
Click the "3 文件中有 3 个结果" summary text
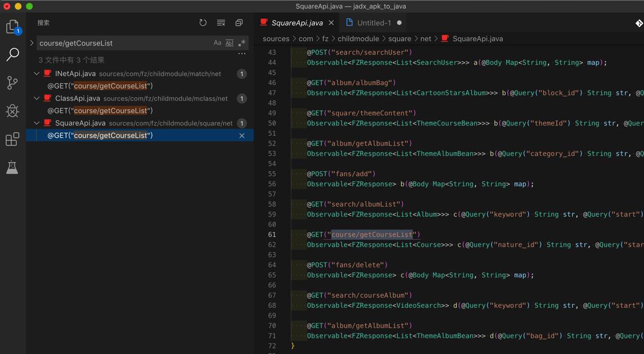click(71, 60)
